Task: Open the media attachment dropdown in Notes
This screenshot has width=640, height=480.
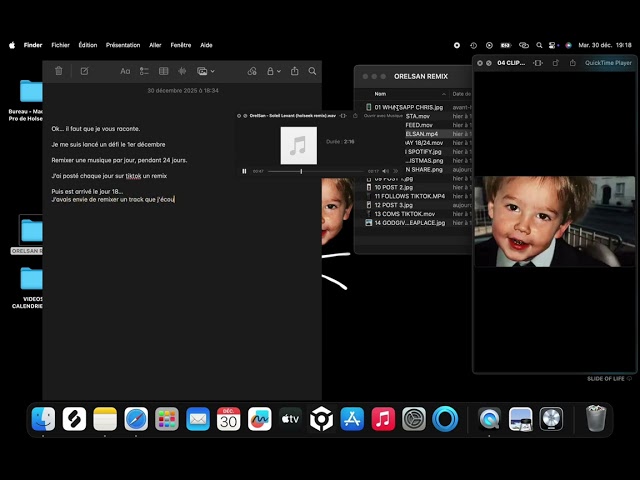Action: [x=206, y=71]
